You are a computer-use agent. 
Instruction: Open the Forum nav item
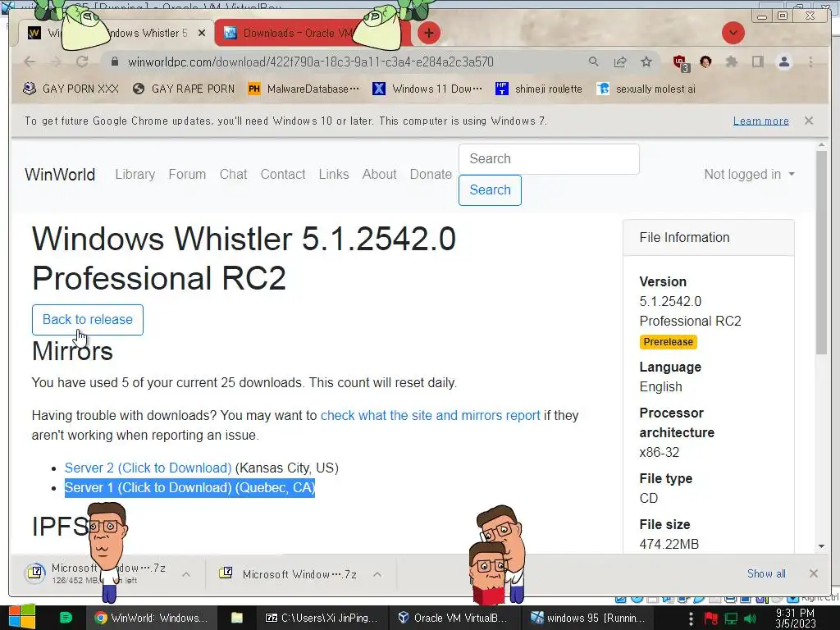(x=187, y=174)
